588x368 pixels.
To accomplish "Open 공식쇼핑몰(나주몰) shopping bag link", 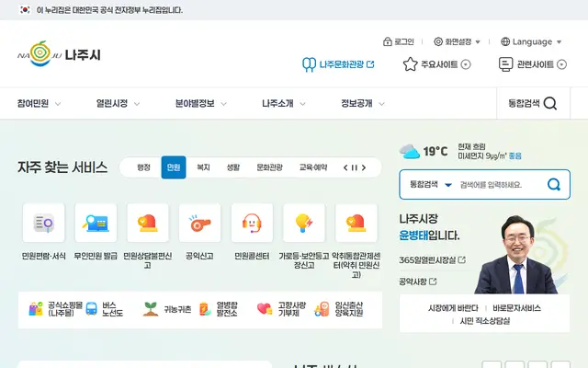I will 56,309.
